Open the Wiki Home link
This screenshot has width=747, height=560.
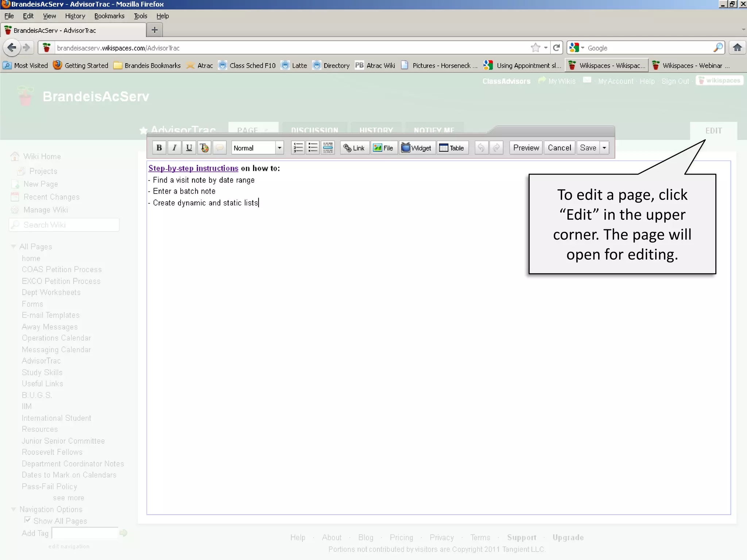(x=42, y=156)
